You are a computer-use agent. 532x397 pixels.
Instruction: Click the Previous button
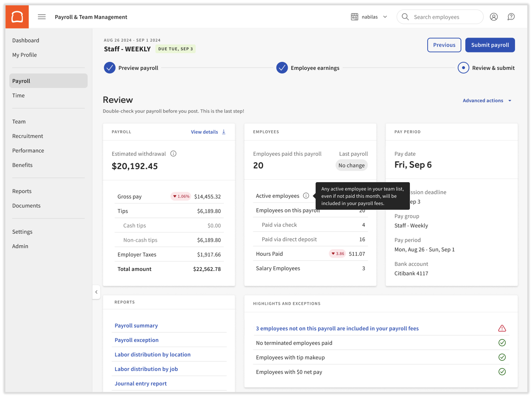point(444,45)
